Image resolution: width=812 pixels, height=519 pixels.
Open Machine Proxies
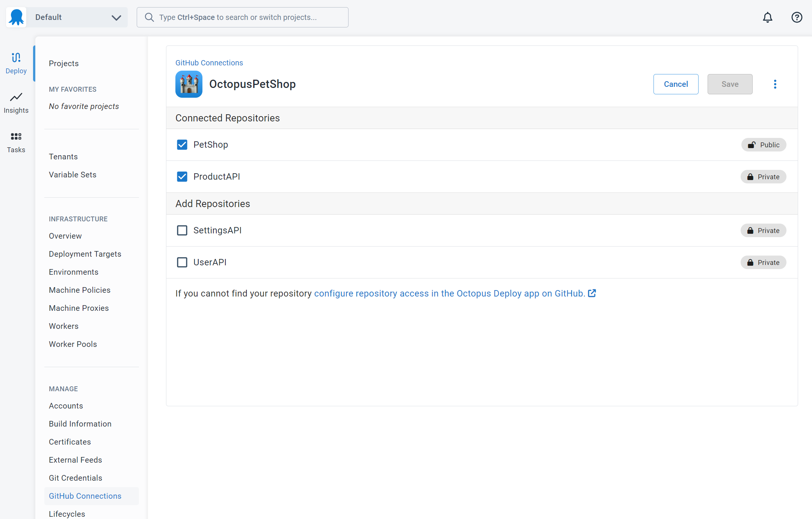tap(79, 308)
